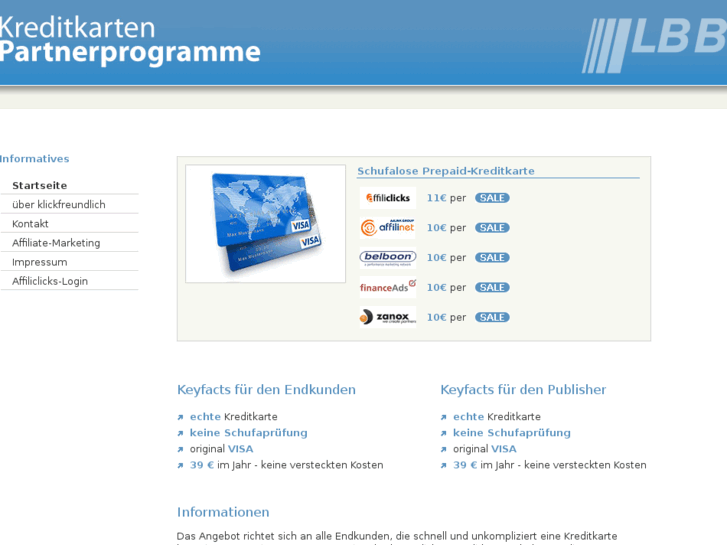The height and width of the screenshot is (545, 727).
Task: Click SALE badge in affilinet row
Action: click(x=492, y=228)
